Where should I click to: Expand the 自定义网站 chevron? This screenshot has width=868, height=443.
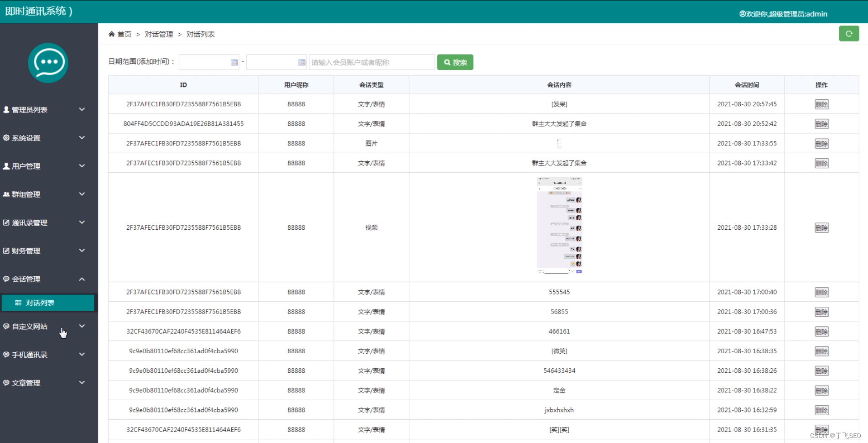(x=82, y=326)
